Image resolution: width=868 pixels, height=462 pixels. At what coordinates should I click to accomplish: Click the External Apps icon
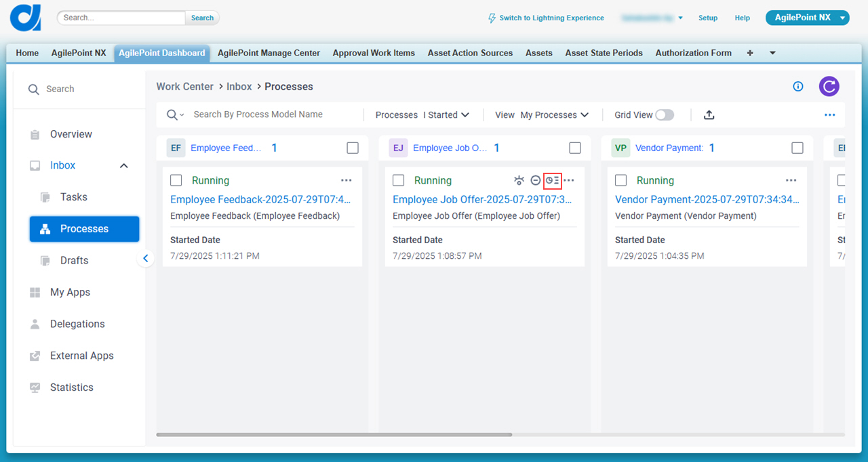(x=35, y=356)
